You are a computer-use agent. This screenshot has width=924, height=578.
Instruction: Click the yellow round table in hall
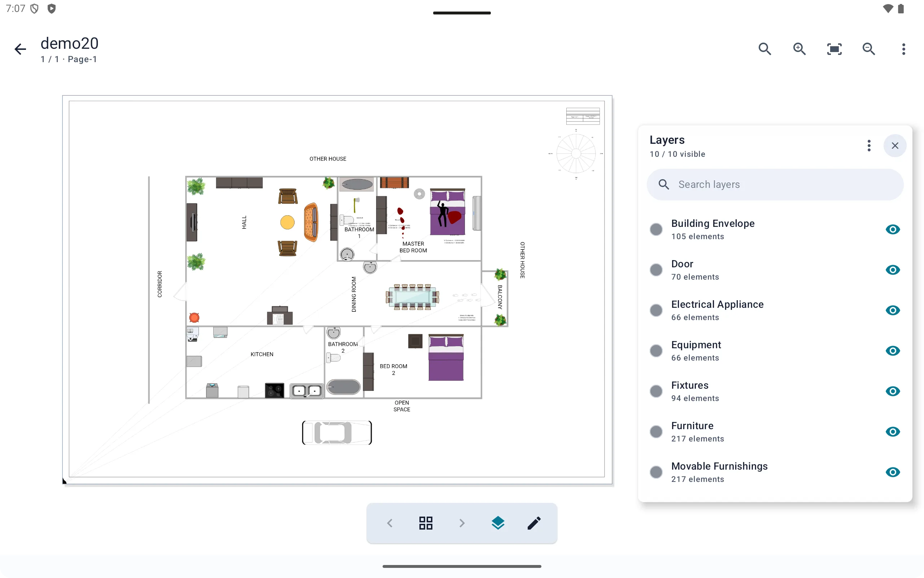click(x=288, y=222)
